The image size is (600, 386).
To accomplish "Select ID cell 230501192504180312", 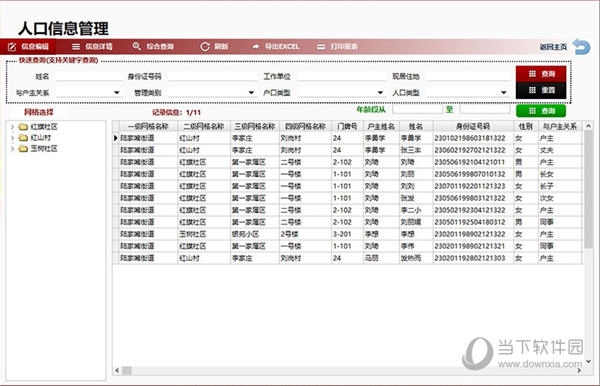I will (x=473, y=222).
